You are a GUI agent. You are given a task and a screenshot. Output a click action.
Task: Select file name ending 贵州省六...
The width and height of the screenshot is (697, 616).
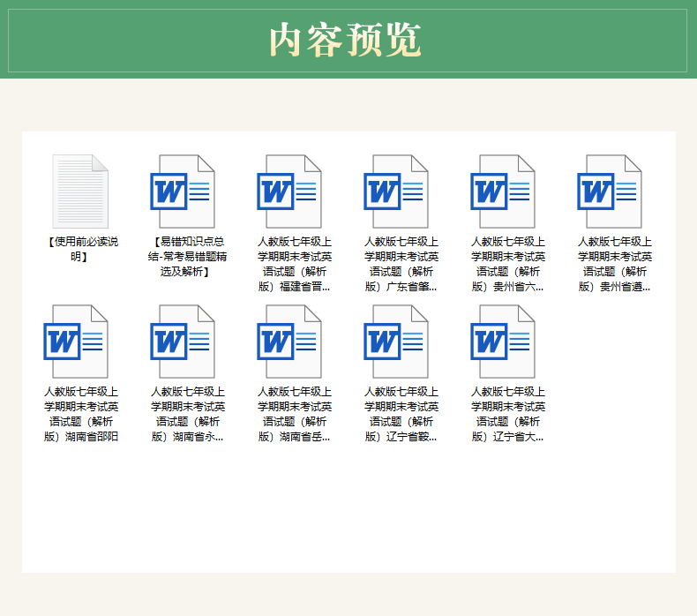pyautogui.click(x=507, y=264)
